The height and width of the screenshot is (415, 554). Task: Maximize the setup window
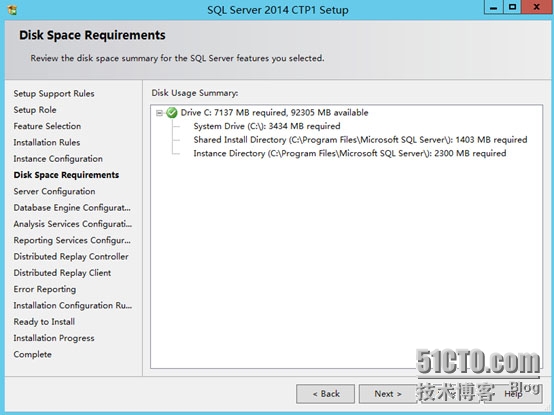pos(512,7)
